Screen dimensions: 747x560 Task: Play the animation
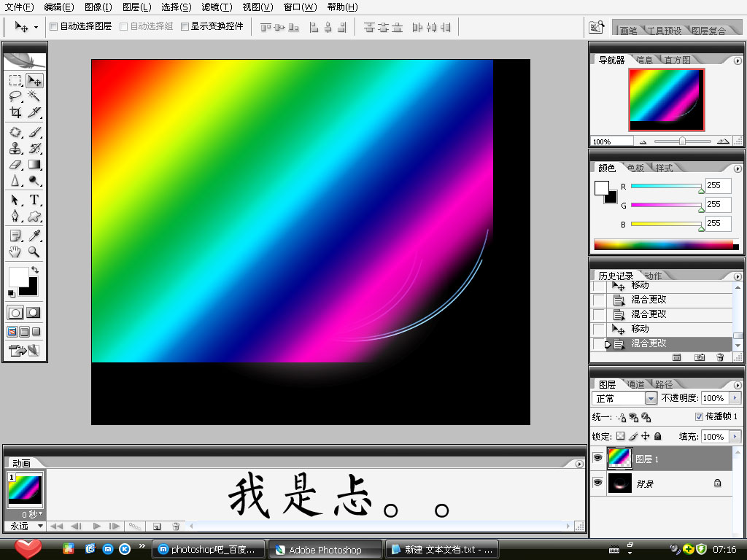point(97,526)
